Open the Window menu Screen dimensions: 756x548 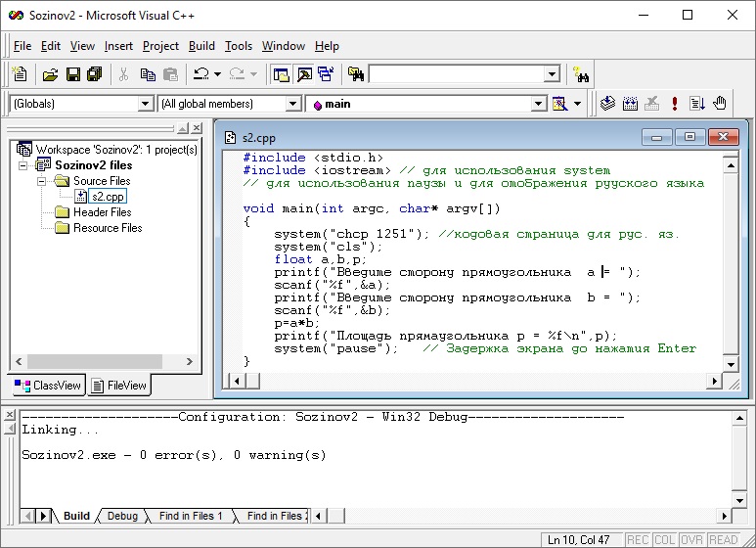[284, 46]
